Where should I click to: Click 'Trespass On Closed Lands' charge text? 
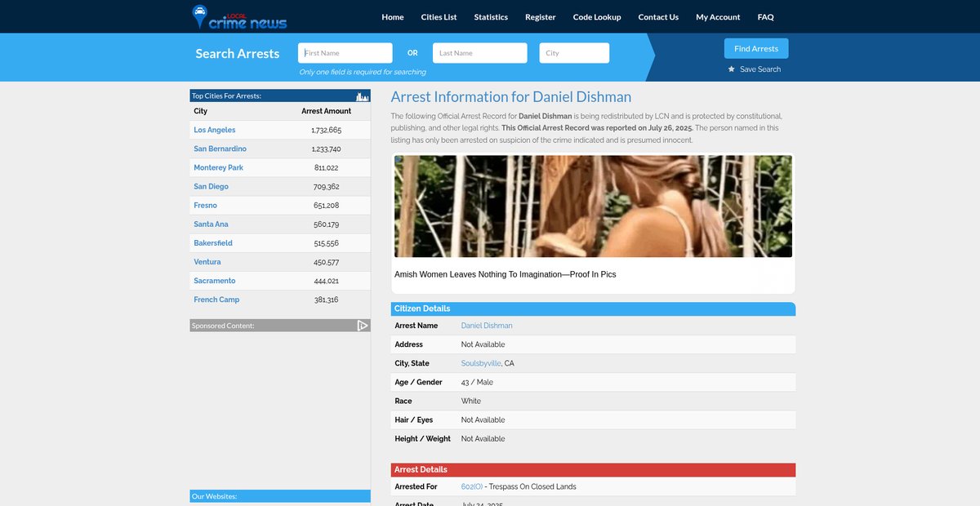point(532,486)
